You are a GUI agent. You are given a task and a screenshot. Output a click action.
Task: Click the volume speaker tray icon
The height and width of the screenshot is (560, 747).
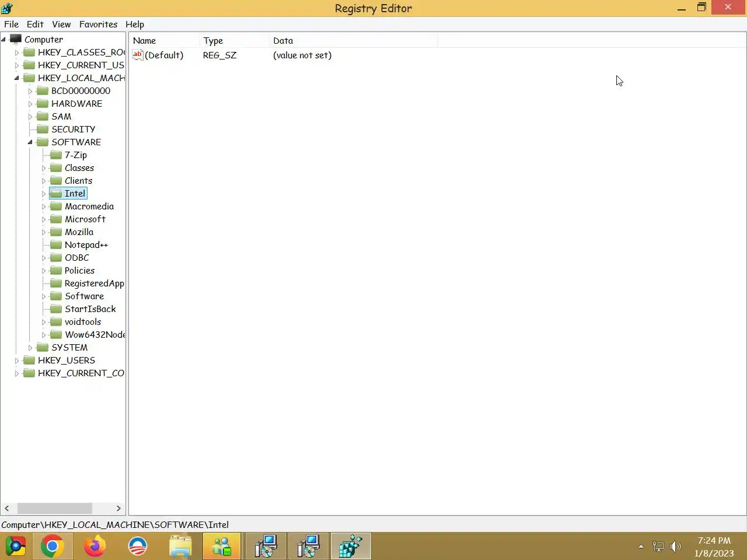676,547
